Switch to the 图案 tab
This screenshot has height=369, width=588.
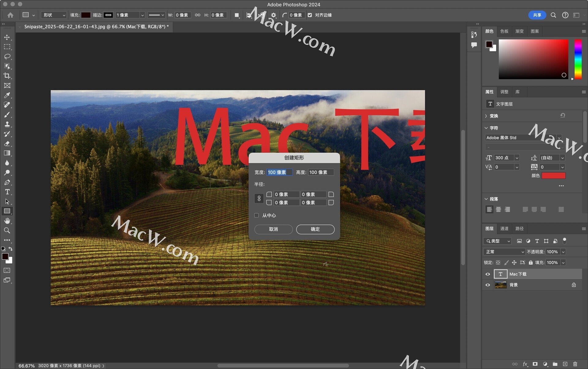click(535, 31)
